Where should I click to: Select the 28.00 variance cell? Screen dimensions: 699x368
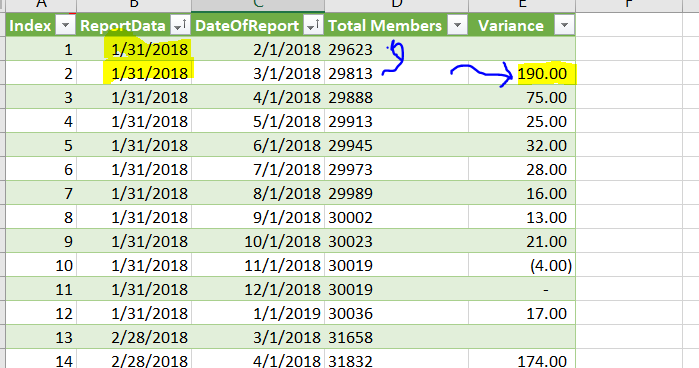522,170
